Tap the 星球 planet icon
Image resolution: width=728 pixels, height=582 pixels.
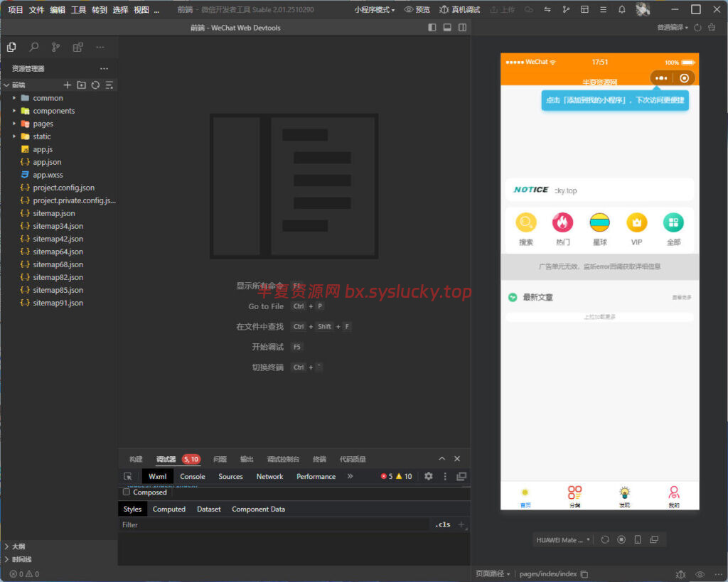599,222
